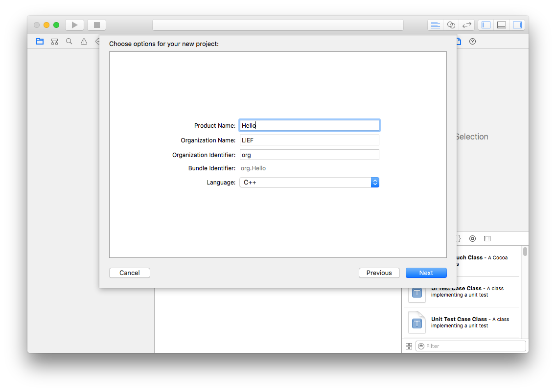Toggle the Navigator left panel
Image resolution: width=556 pixels, height=392 pixels.
(486, 25)
